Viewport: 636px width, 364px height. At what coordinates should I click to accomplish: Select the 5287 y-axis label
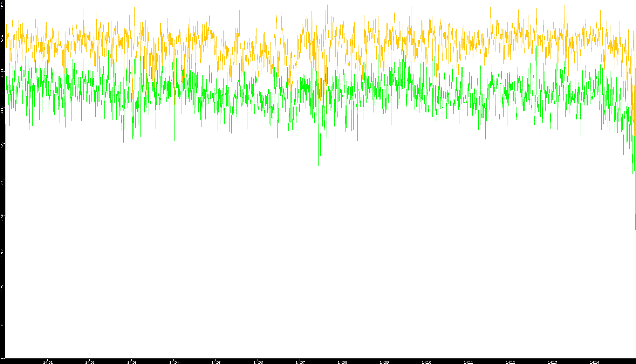point(2,38)
